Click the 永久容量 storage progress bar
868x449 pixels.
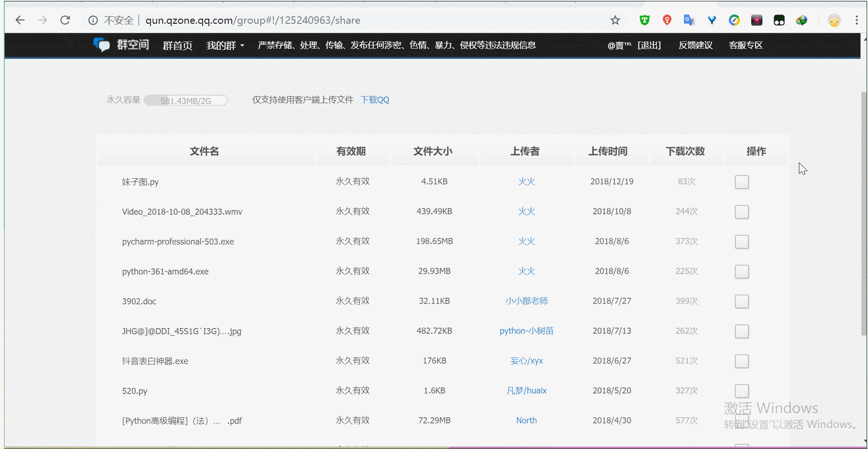pyautogui.click(x=186, y=100)
